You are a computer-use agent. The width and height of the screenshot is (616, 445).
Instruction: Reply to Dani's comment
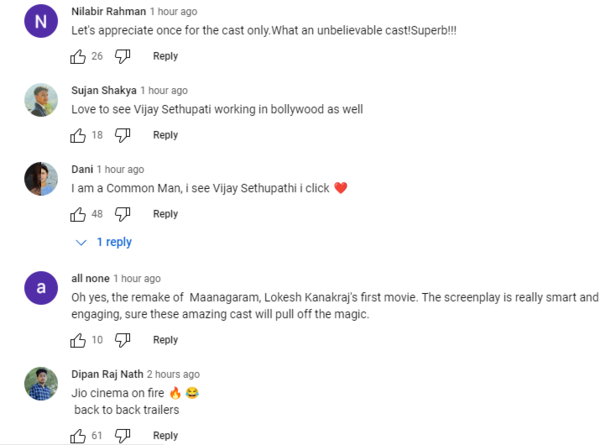coord(165,214)
